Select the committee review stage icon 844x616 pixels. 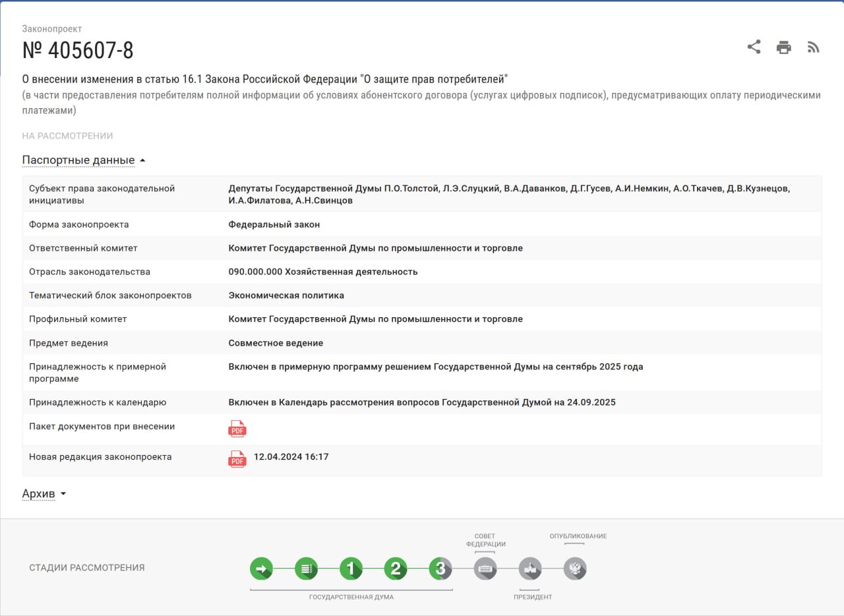306,568
